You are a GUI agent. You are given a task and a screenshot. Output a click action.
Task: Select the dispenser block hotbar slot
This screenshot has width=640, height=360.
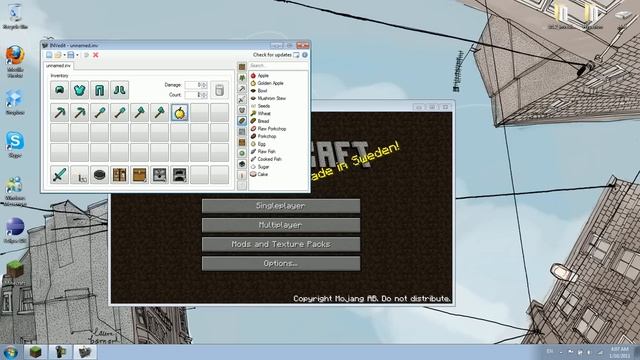[159, 175]
